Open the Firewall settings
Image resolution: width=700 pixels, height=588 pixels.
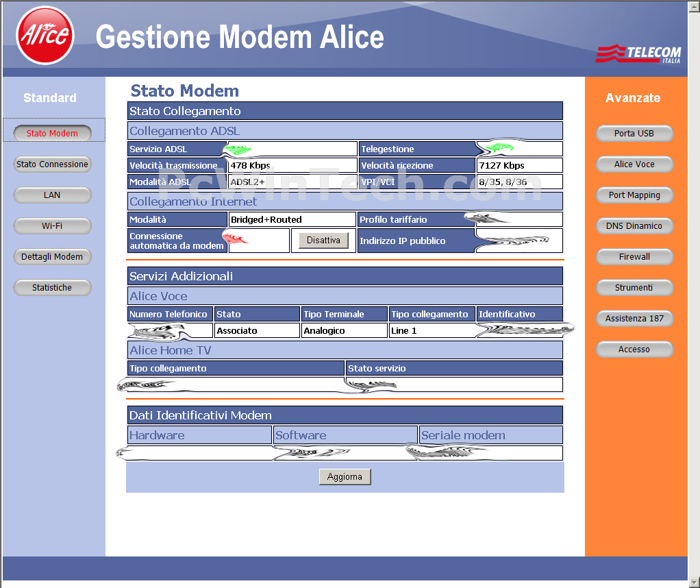(x=634, y=256)
